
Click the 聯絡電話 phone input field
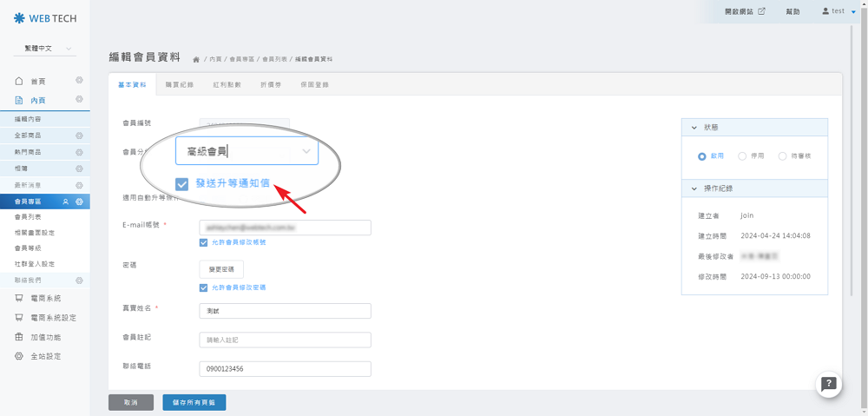[x=285, y=369]
